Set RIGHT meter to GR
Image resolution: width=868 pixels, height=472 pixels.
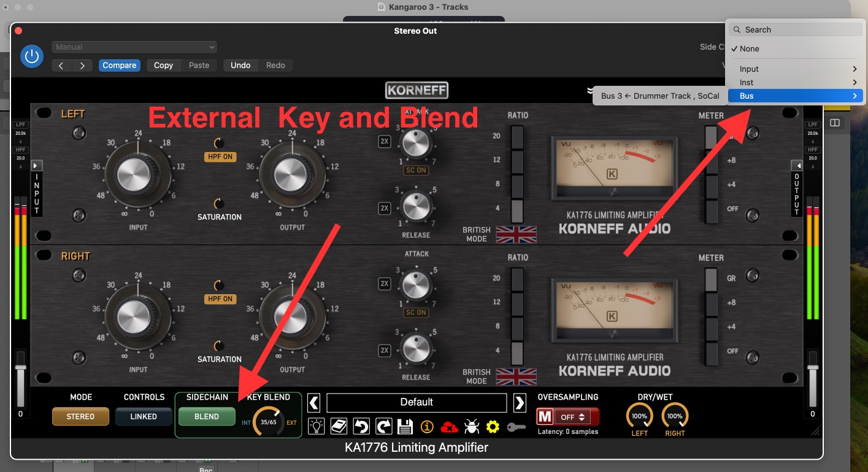(x=710, y=279)
